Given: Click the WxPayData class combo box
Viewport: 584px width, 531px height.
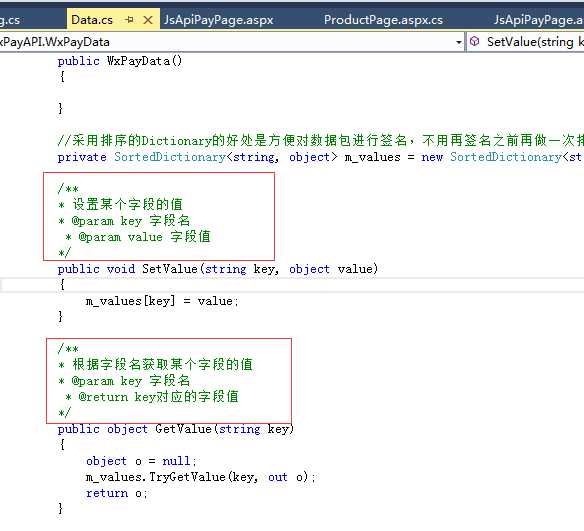Looking at the screenshot, I should click(231, 42).
